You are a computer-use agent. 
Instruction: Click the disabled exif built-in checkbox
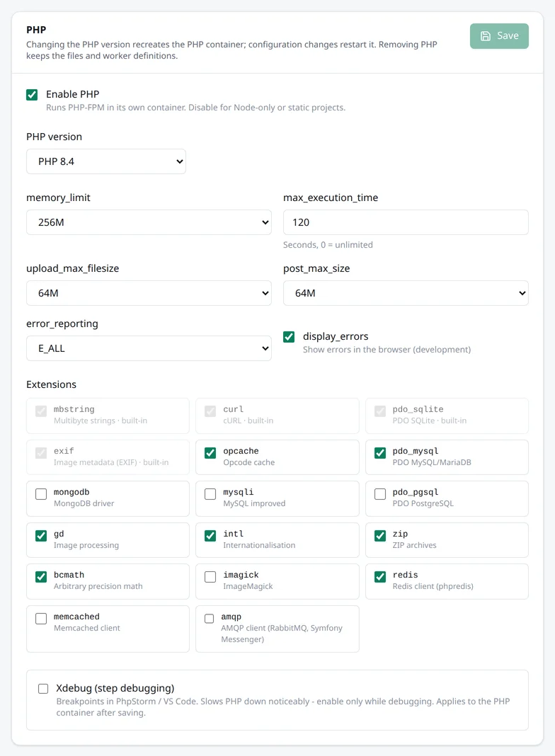click(x=41, y=453)
